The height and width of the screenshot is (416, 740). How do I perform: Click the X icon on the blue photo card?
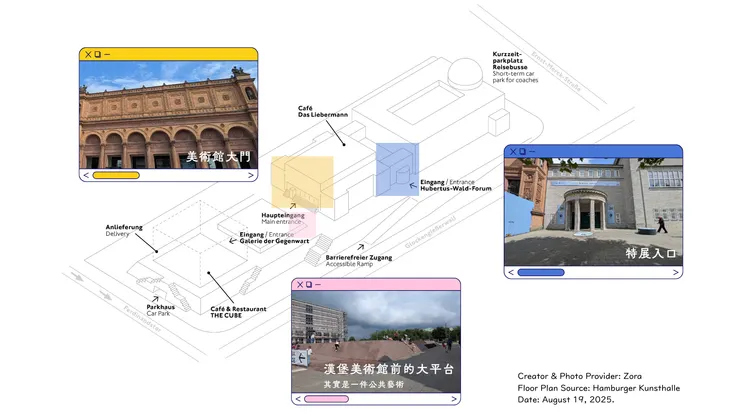pyautogui.click(x=513, y=152)
